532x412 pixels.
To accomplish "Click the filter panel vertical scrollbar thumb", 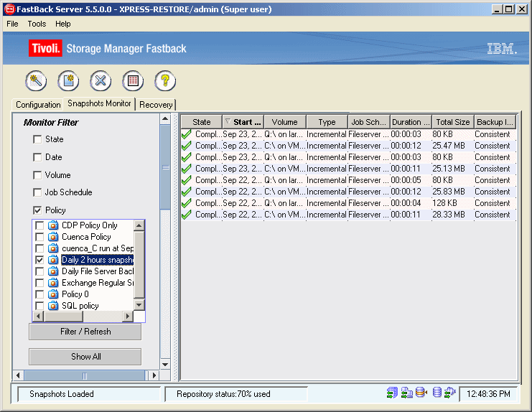I will (x=165, y=167).
